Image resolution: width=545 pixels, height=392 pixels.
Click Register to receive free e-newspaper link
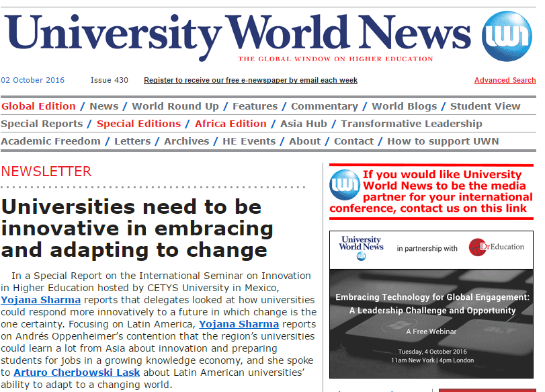point(251,80)
